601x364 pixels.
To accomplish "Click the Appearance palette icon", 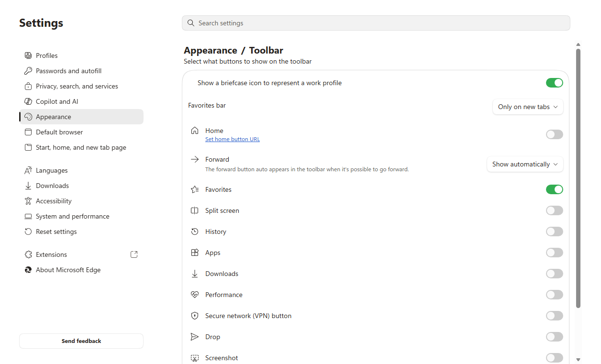I will coord(28,117).
